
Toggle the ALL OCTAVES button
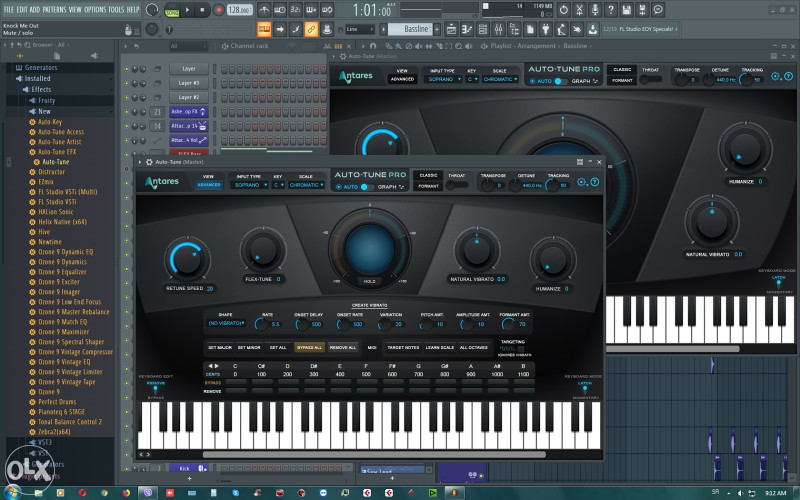coord(473,347)
